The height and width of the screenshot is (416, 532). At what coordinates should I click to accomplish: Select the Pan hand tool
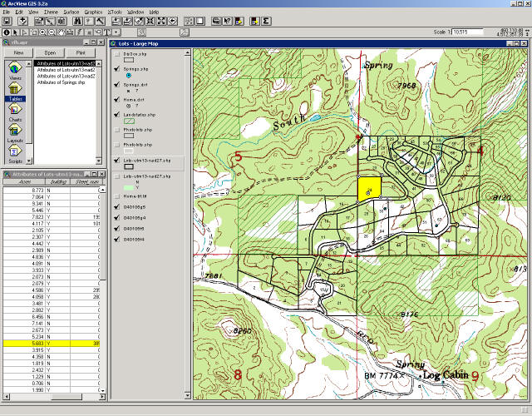tap(62, 32)
